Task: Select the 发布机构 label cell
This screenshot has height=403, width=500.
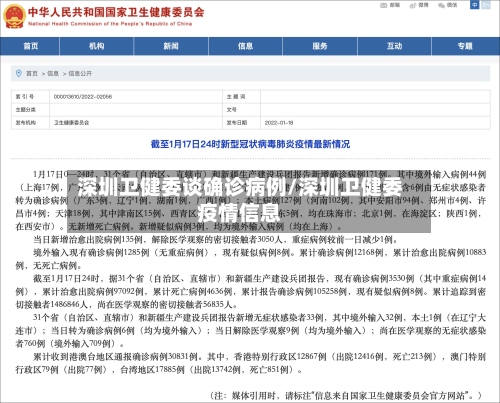Action: point(30,123)
